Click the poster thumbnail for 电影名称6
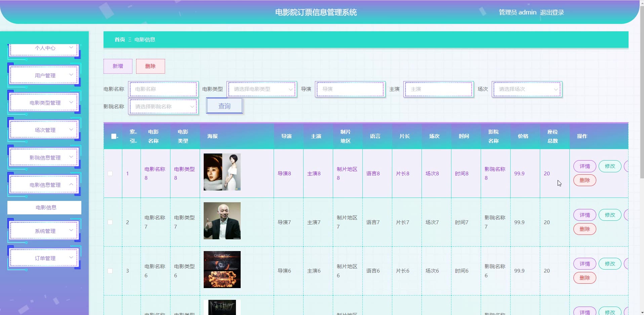644x315 pixels. pyautogui.click(x=222, y=270)
